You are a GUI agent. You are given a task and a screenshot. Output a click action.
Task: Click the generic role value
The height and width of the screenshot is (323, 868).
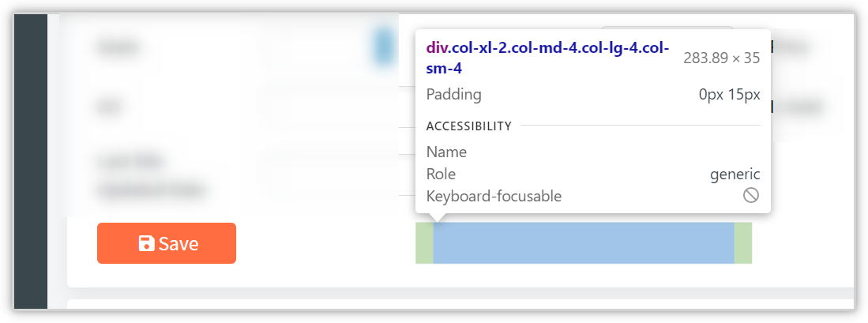coord(735,175)
